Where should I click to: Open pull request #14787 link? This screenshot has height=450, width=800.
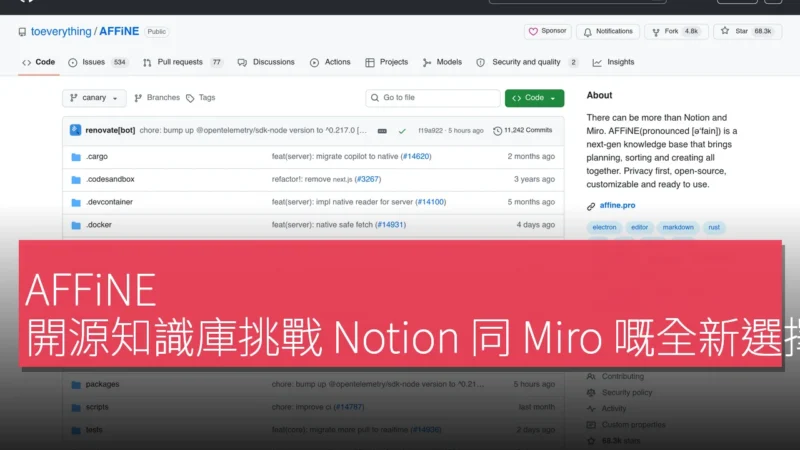(348, 407)
